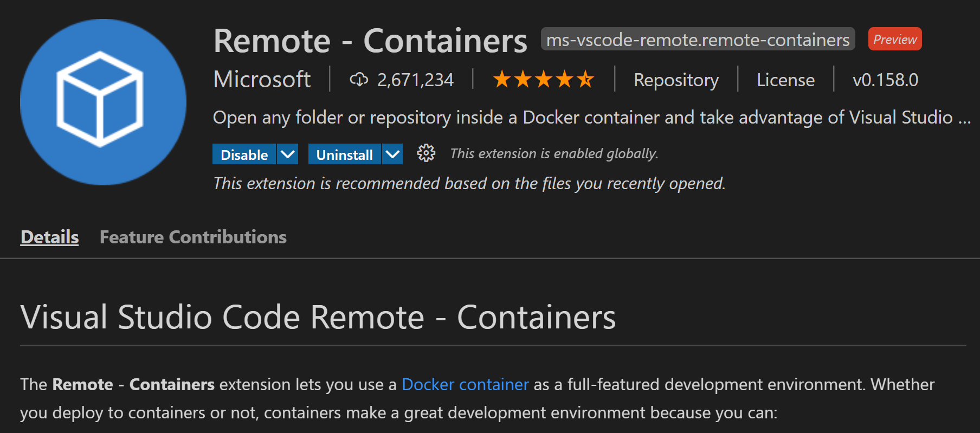Click the Remote - Containers extension title

(370, 41)
